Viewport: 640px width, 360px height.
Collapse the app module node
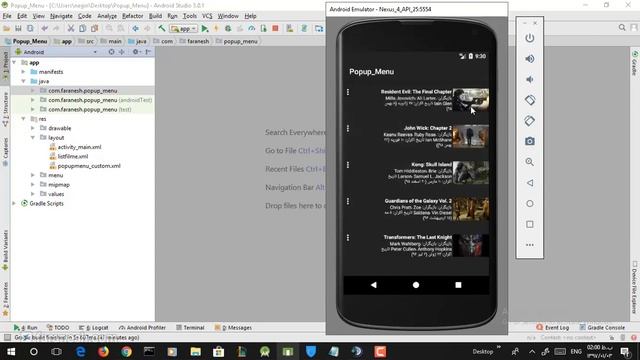click(14, 62)
